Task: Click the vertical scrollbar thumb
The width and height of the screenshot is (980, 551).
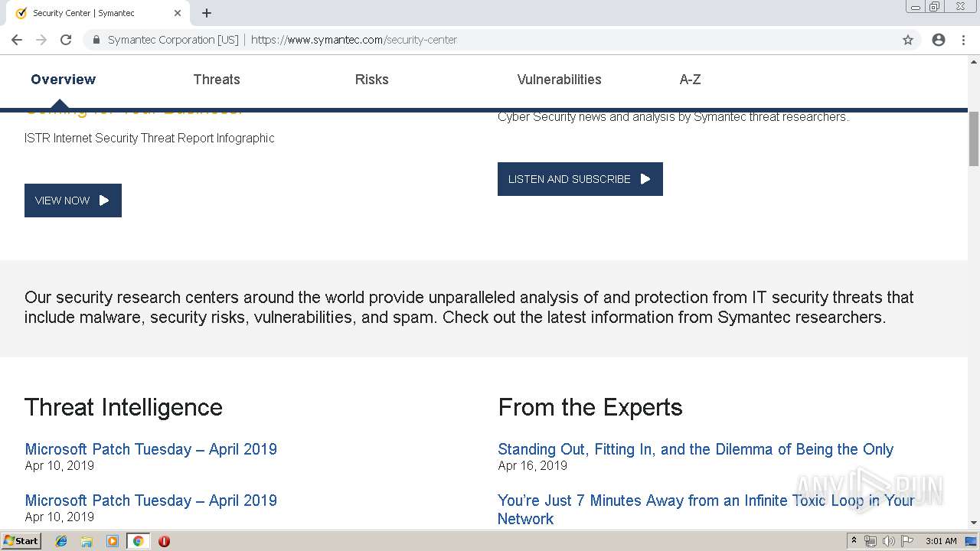Action: click(974, 139)
